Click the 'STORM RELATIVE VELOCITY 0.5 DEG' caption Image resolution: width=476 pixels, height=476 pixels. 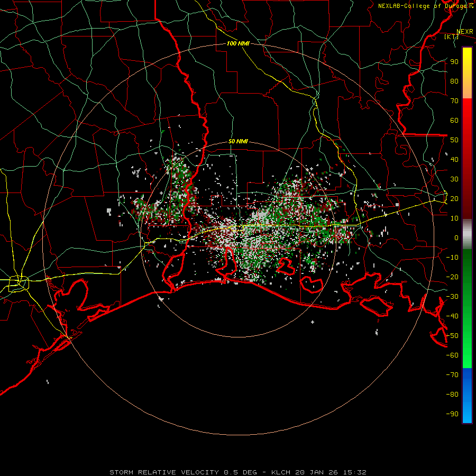pyautogui.click(x=183, y=472)
